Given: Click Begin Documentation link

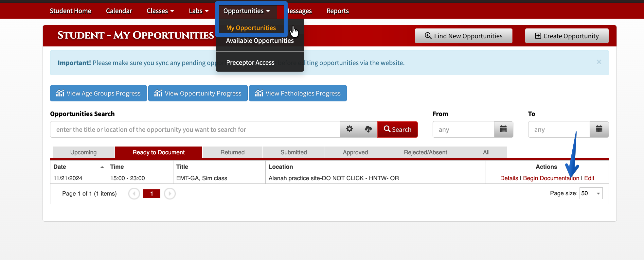Looking at the screenshot, I should (x=551, y=178).
